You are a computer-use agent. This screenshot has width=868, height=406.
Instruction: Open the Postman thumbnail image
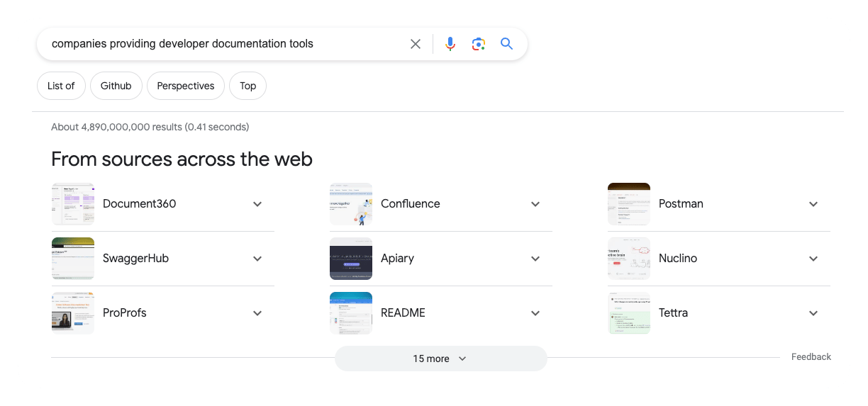click(x=629, y=204)
